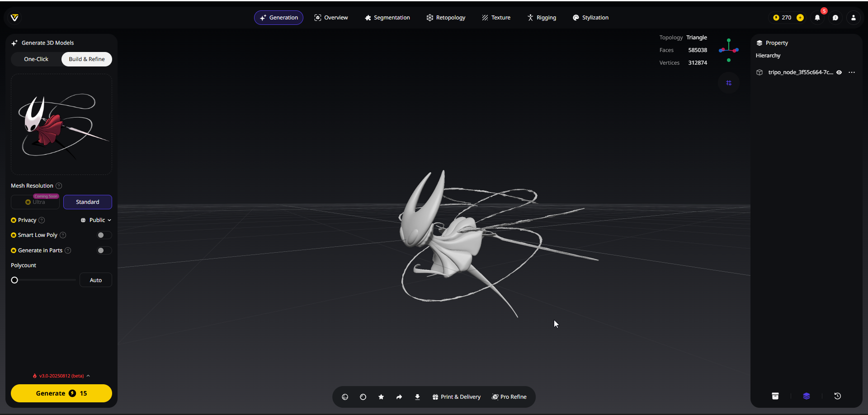Click the Property panel layers icon

[759, 43]
